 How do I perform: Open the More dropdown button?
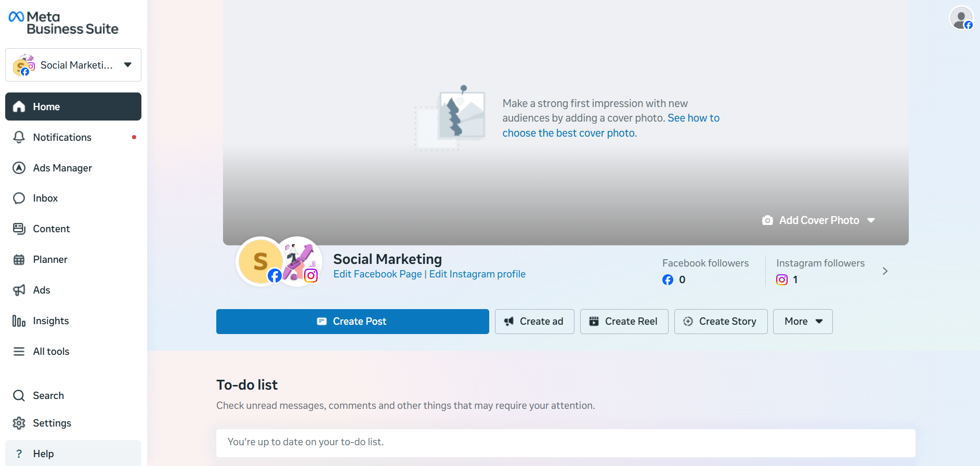tap(803, 322)
